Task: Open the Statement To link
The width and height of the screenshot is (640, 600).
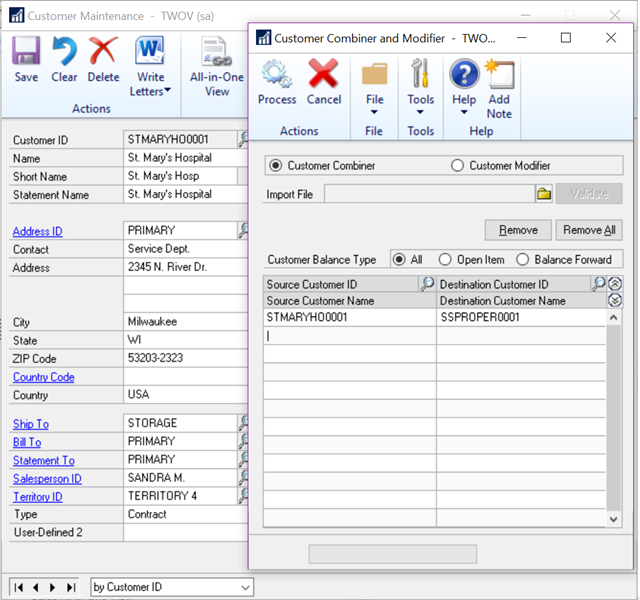Action: [x=44, y=460]
